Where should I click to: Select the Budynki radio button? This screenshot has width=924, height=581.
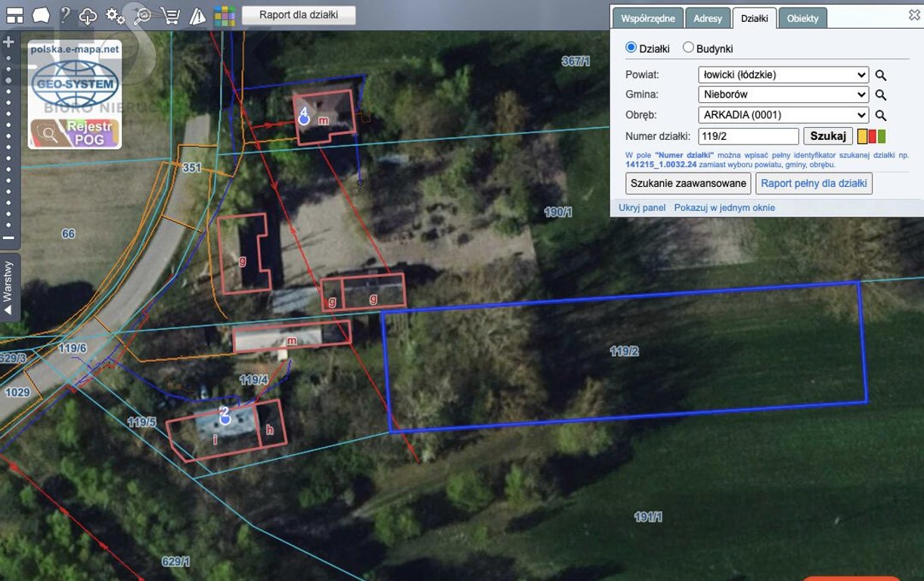[x=688, y=48]
